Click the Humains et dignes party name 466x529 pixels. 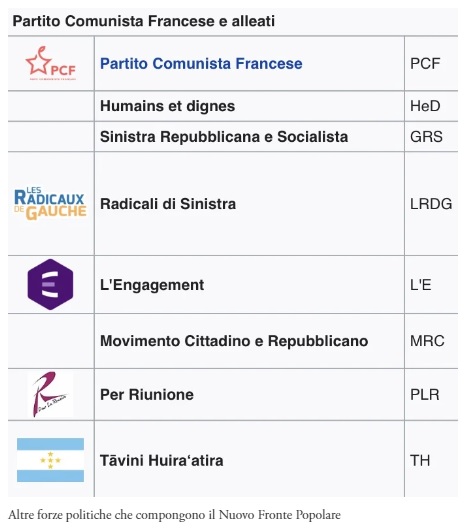click(167, 106)
